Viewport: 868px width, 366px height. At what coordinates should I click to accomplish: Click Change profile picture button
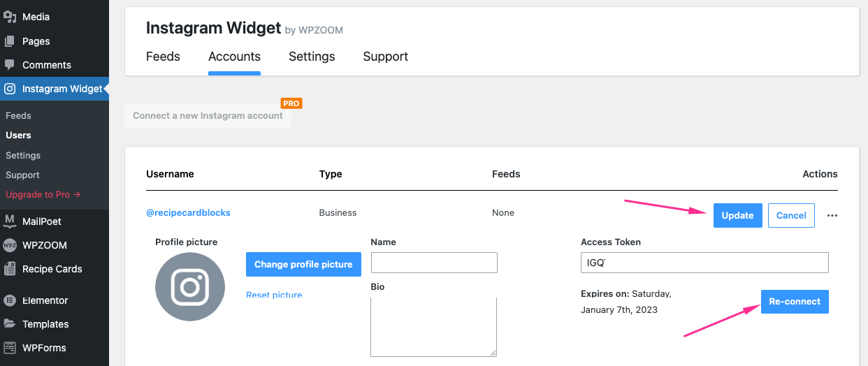pos(303,265)
